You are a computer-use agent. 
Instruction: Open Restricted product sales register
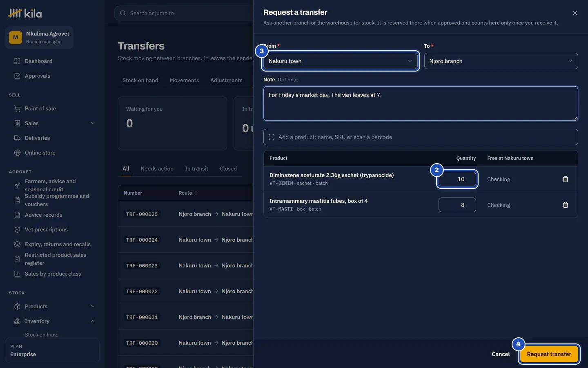pos(52,259)
